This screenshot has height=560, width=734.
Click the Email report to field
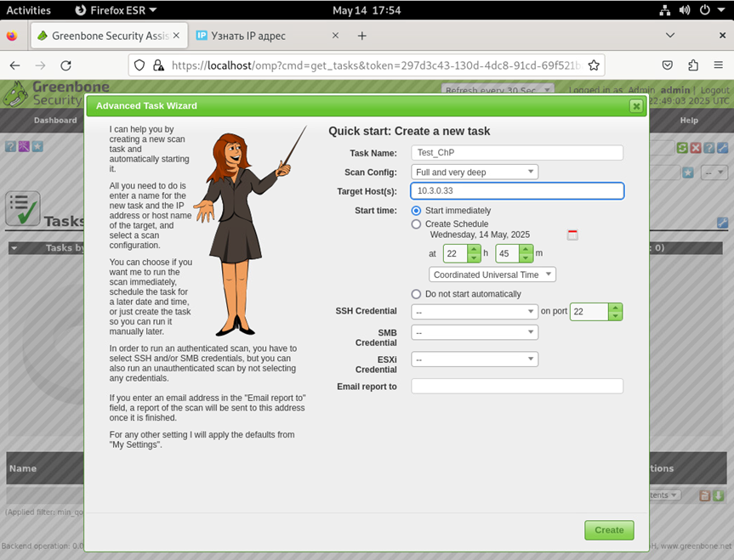[x=517, y=387]
